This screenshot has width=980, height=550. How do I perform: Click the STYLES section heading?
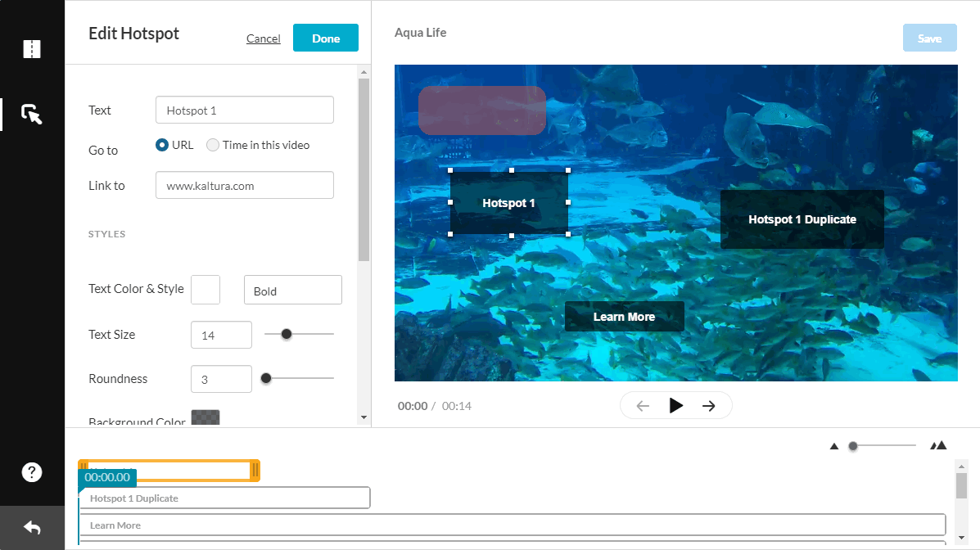coord(107,234)
